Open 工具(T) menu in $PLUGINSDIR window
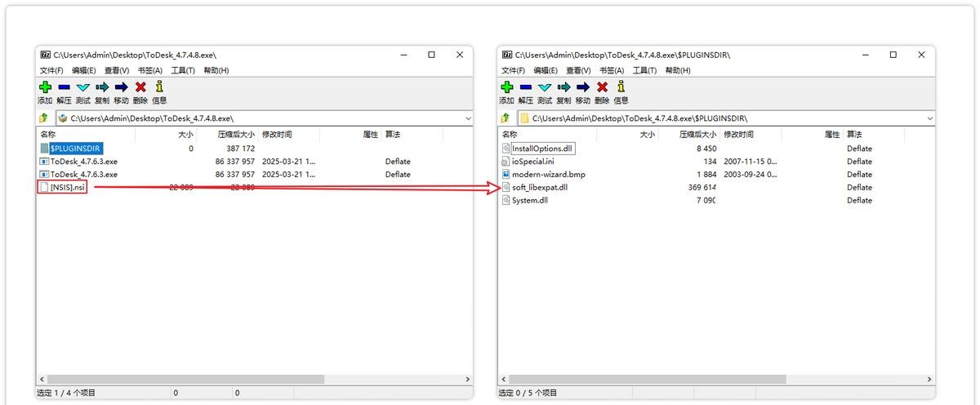Screen dimensions: 980x405 (644, 70)
